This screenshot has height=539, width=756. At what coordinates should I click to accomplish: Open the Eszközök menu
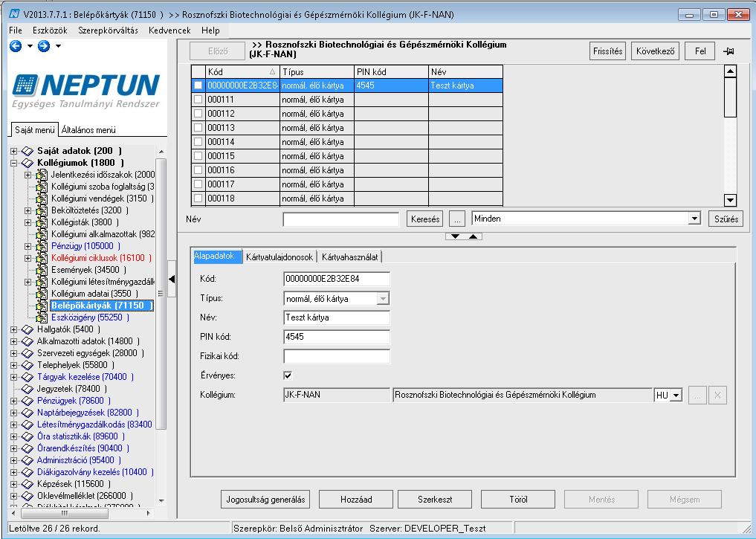point(50,30)
